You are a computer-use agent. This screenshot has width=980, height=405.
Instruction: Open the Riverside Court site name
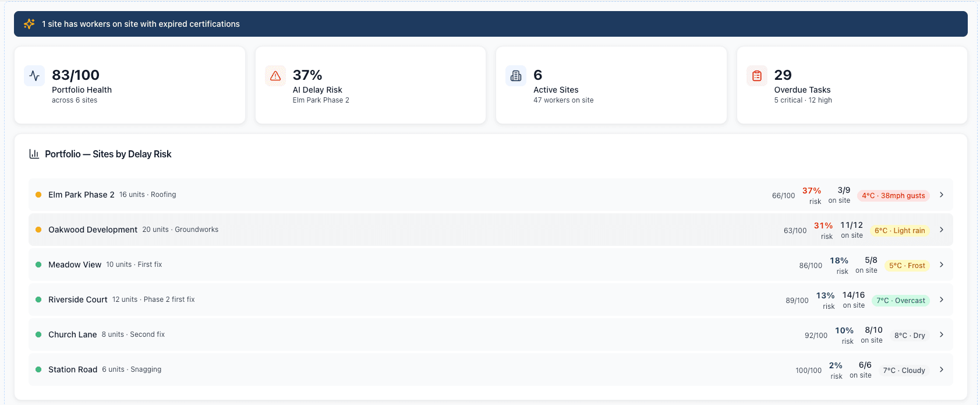(x=78, y=300)
